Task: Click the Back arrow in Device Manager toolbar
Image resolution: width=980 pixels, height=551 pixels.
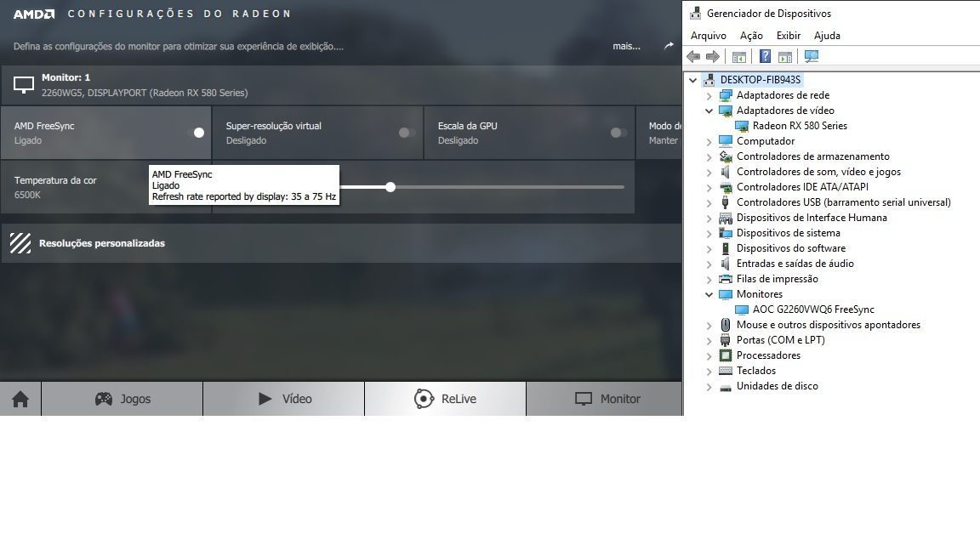Action: point(693,57)
